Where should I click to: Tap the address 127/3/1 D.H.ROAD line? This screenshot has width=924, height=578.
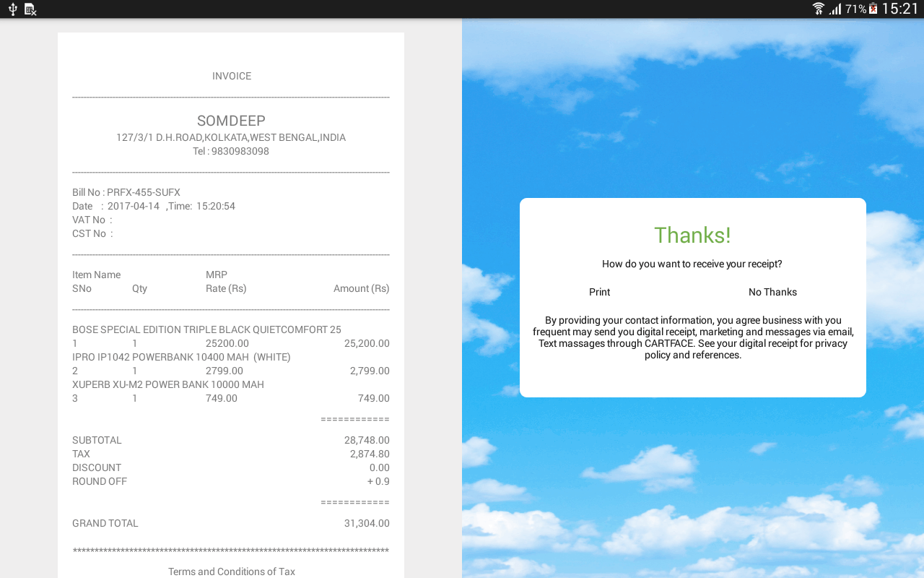tap(231, 137)
